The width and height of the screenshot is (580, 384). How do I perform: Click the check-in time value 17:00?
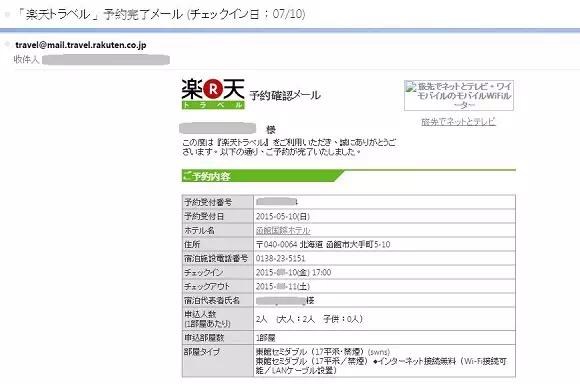[321, 273]
